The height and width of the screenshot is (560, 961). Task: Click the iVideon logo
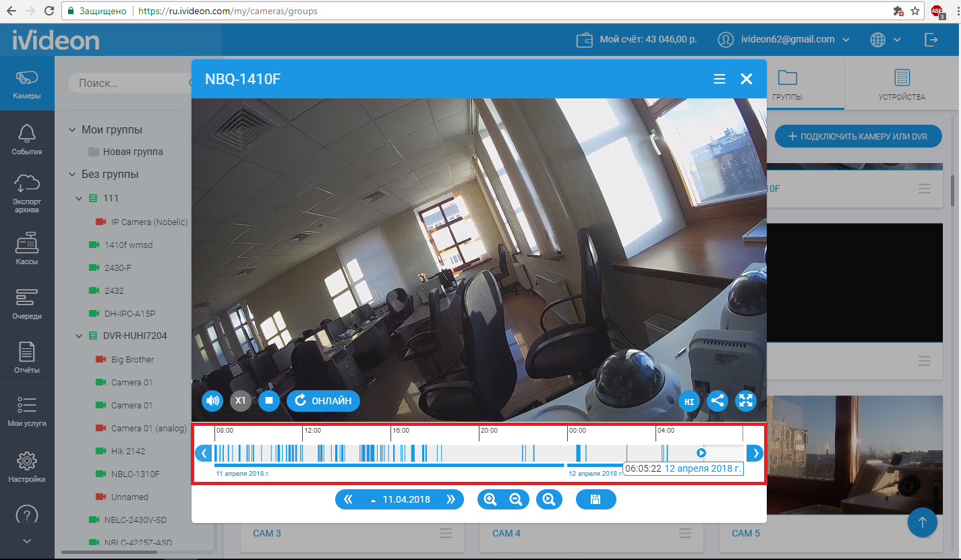coord(56,40)
